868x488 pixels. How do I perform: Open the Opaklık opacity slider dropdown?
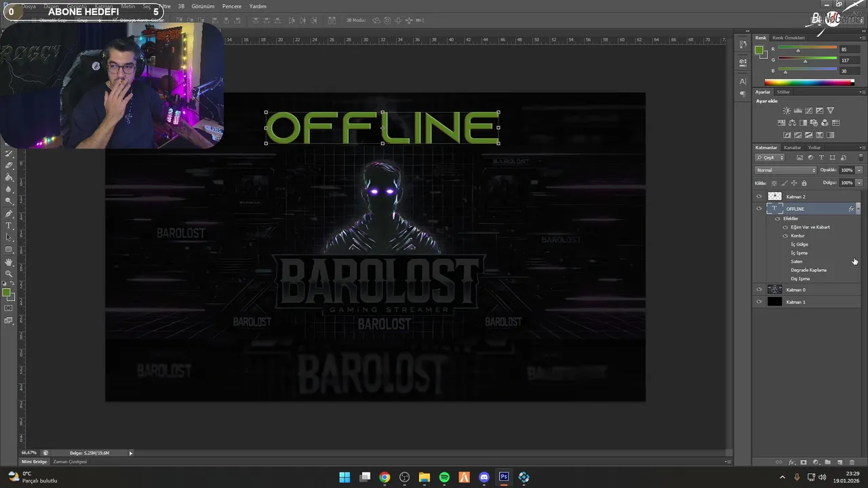pos(859,170)
